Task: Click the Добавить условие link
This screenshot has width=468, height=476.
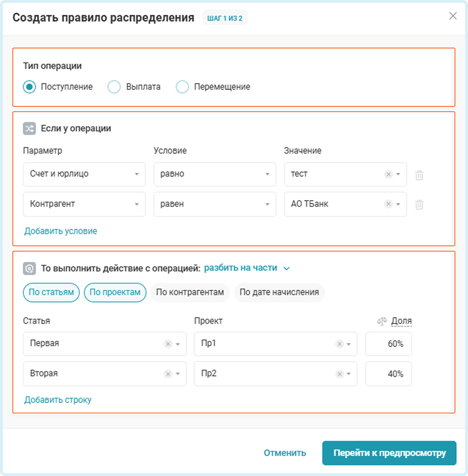Action: point(61,231)
